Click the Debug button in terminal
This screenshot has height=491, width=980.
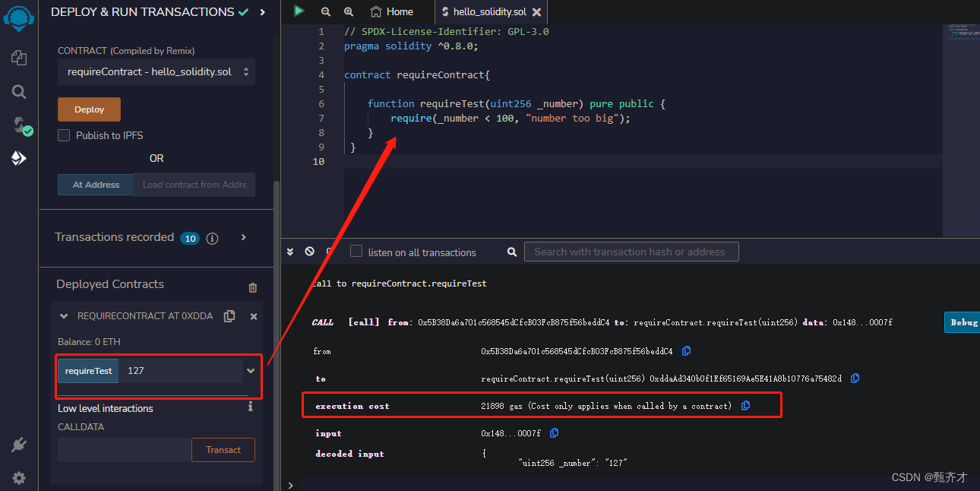coord(962,322)
